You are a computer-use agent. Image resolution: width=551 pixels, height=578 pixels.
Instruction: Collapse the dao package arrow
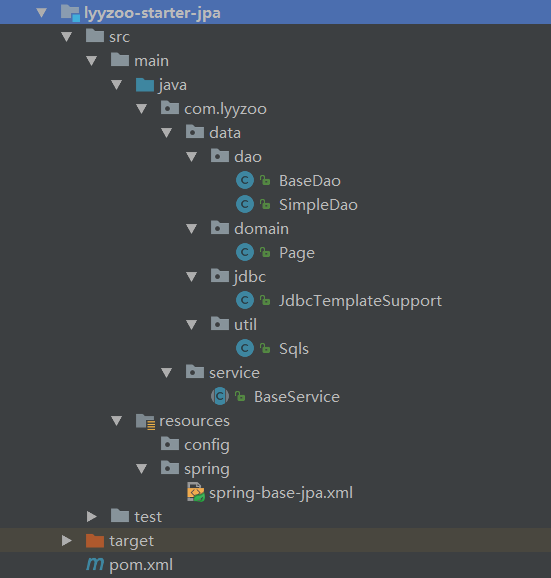point(192,157)
